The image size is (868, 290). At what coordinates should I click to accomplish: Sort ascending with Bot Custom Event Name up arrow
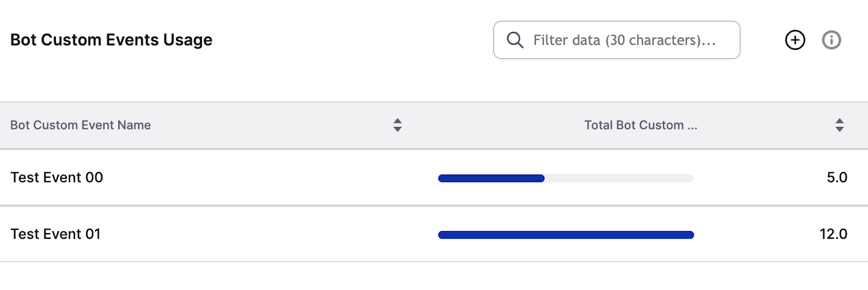(x=398, y=121)
